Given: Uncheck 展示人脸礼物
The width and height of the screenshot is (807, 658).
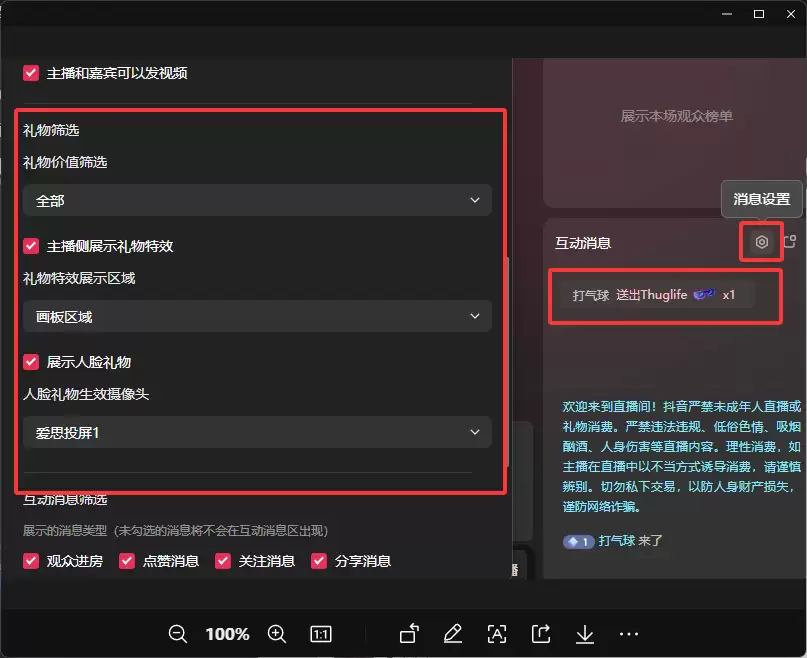Looking at the screenshot, I should 30,362.
